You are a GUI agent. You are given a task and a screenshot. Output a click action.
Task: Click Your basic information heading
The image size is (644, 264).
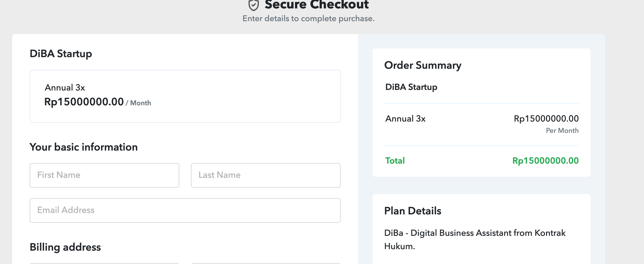[84, 147]
